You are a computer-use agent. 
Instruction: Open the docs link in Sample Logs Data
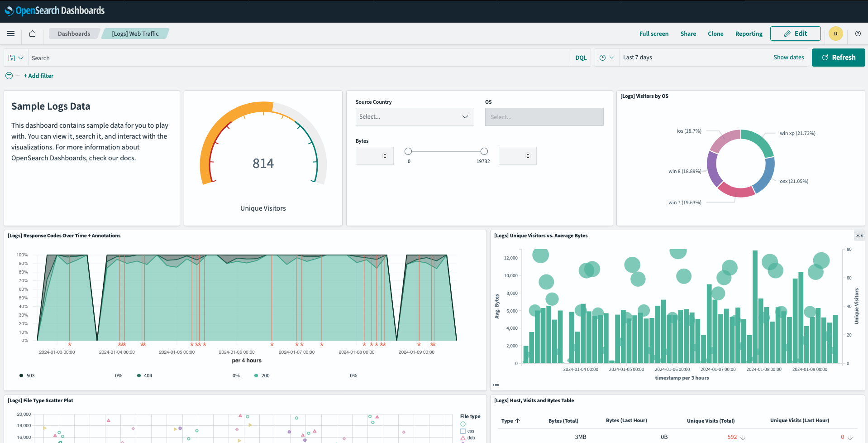(127, 158)
